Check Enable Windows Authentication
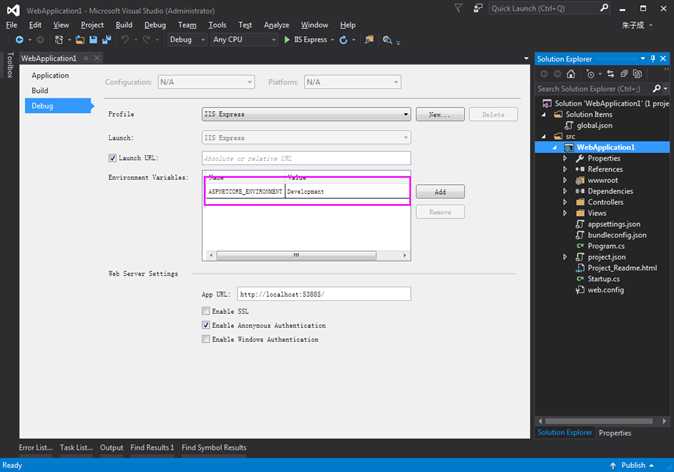This screenshot has height=472, width=674. 206,339
